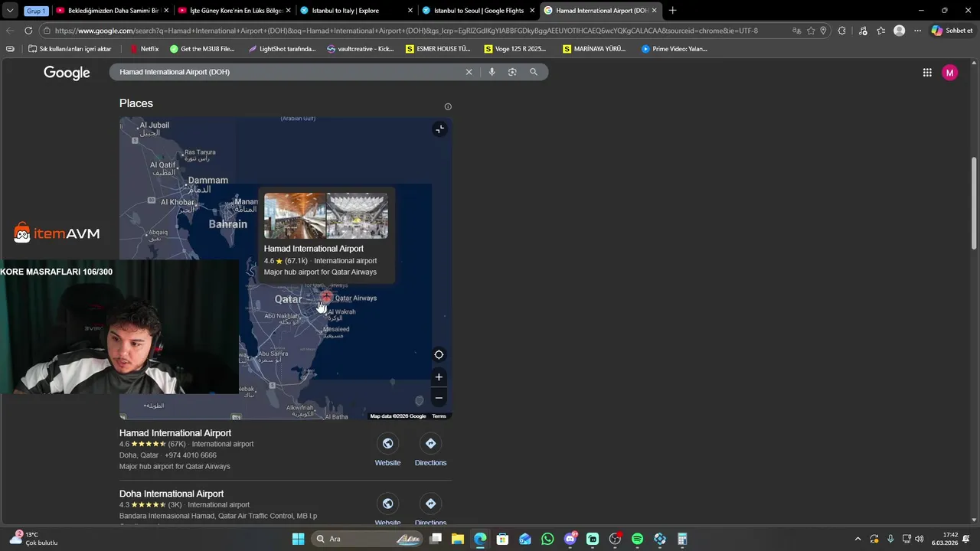Click the browser address bar URL
This screenshot has width=980, height=551.
point(406,31)
